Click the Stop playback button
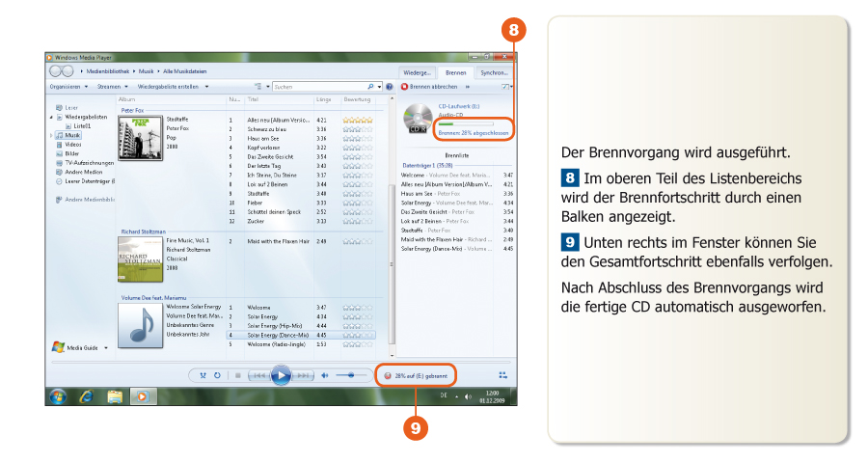Image resolution: width=868 pixels, height=463 pixels. [237, 375]
